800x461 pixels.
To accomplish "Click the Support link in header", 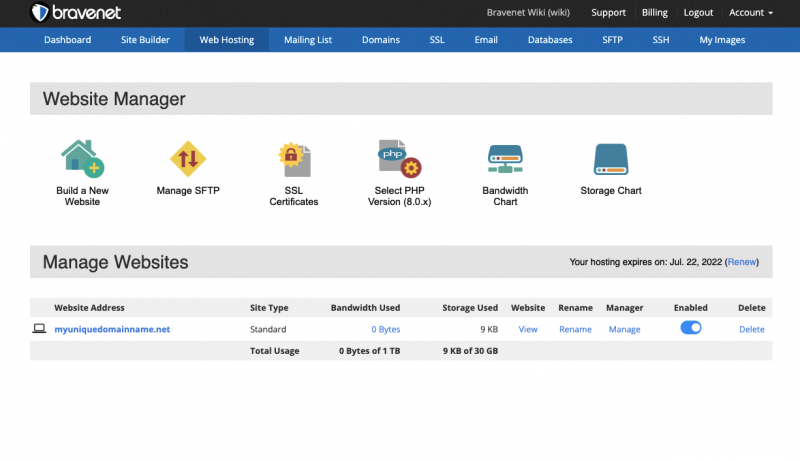I will [x=608, y=13].
